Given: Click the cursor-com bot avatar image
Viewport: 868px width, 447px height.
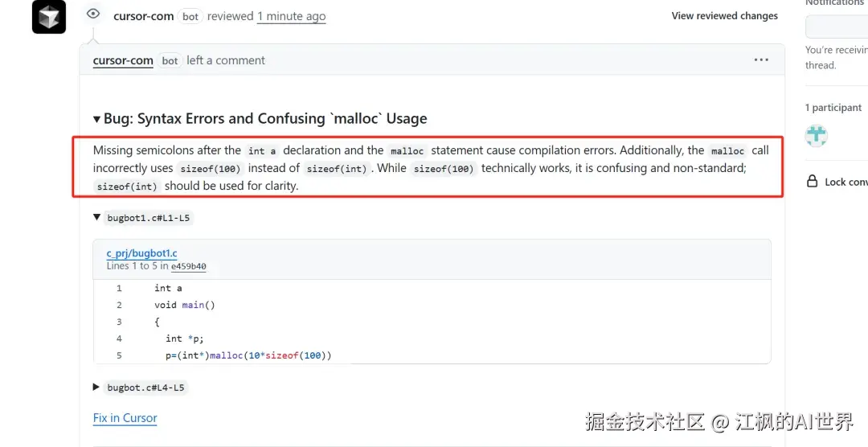Looking at the screenshot, I should pyautogui.click(x=49, y=17).
